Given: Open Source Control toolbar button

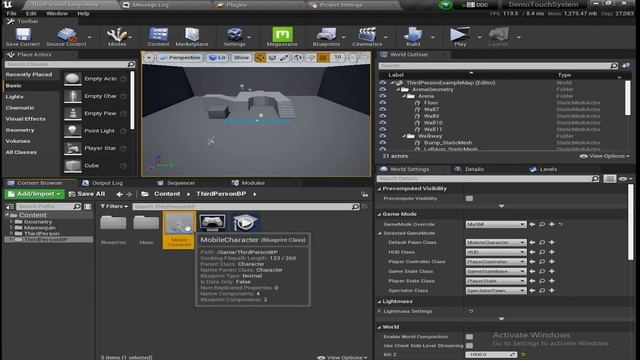Looking at the screenshot, I should (x=66, y=37).
